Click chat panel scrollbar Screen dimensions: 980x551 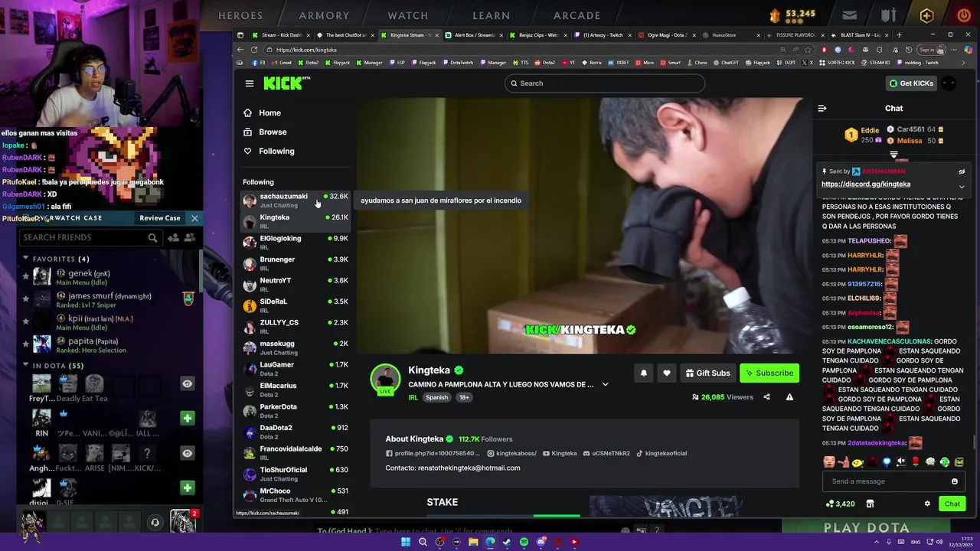click(x=974, y=442)
